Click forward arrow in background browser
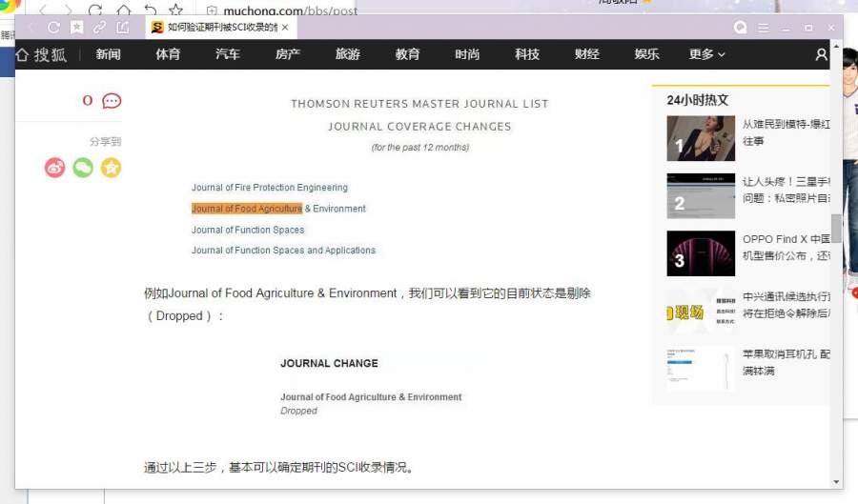Viewport: 858px width, 504px height. click(x=69, y=10)
